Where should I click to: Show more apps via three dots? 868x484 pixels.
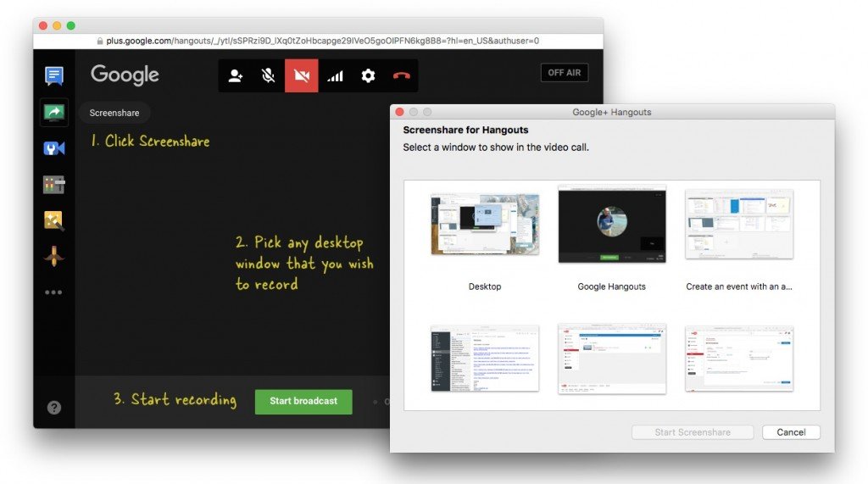[53, 292]
